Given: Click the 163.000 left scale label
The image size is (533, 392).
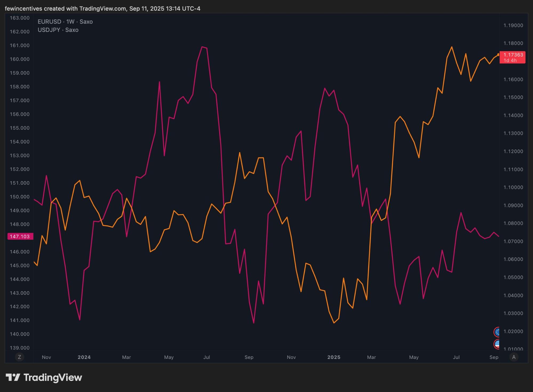Looking at the screenshot, I should [x=19, y=18].
